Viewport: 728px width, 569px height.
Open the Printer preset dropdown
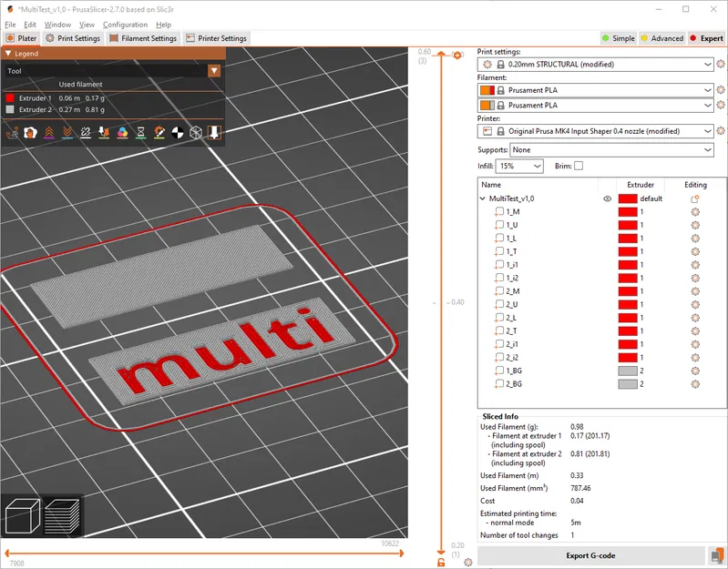(595, 131)
